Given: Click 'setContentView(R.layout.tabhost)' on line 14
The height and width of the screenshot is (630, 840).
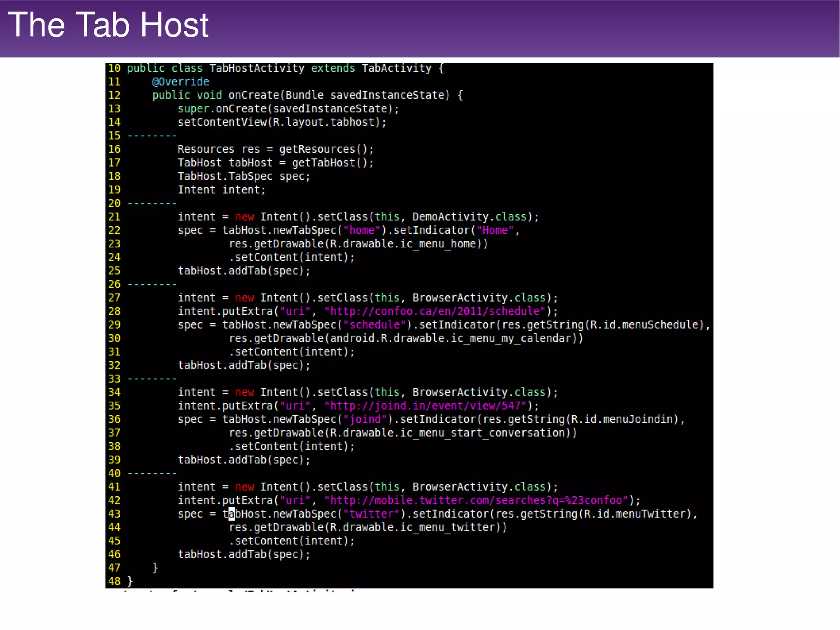Looking at the screenshot, I should click(281, 122).
